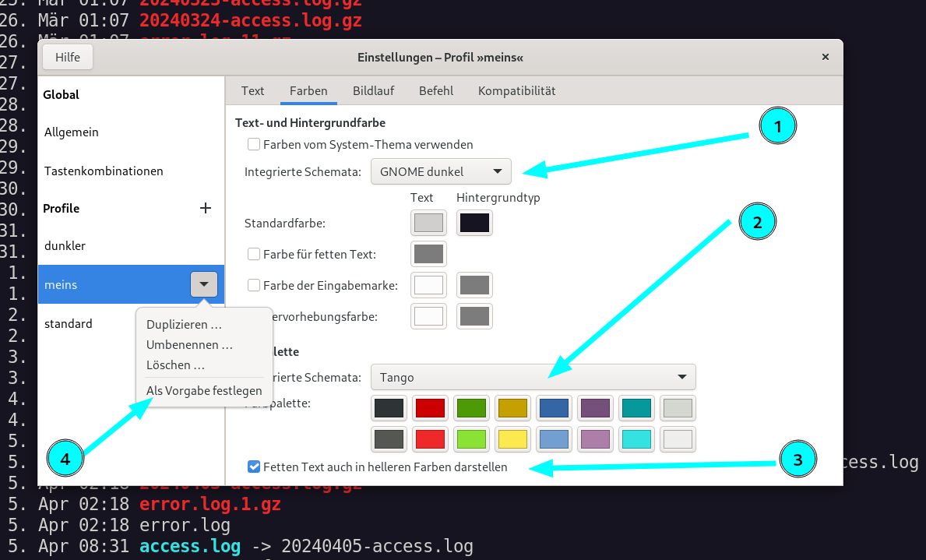Open the Bildlauf tab
926x560 pixels.
(373, 91)
